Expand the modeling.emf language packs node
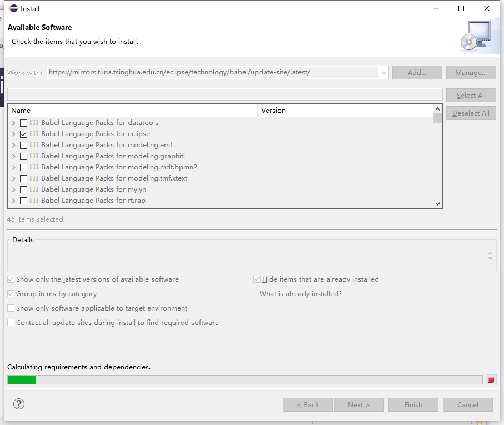This screenshot has height=425, width=504. tap(13, 145)
